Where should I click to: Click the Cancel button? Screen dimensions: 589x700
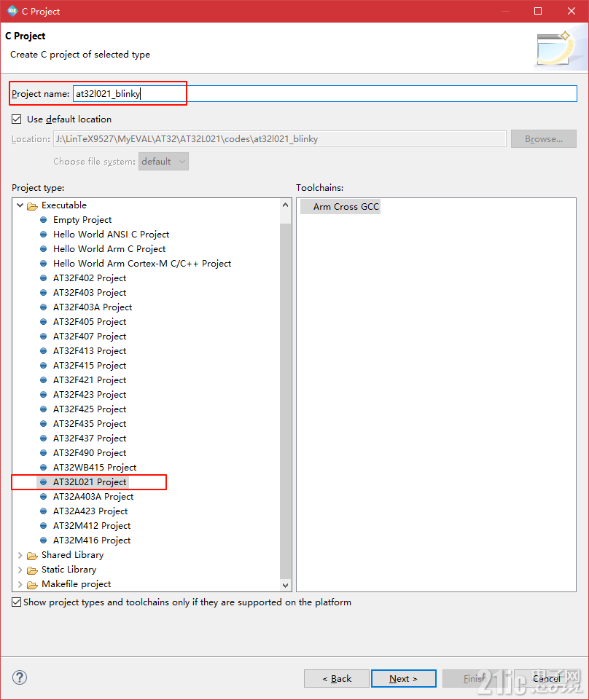(546, 679)
